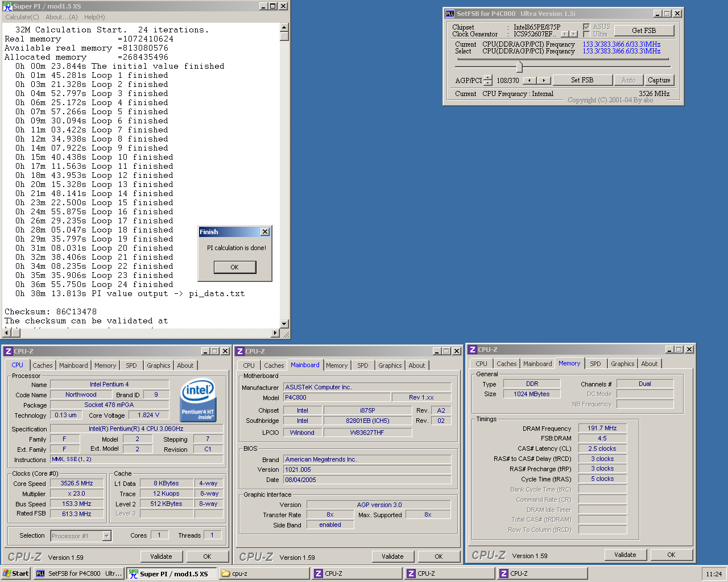Click Get FSB button
The image size is (728, 582).
click(644, 31)
